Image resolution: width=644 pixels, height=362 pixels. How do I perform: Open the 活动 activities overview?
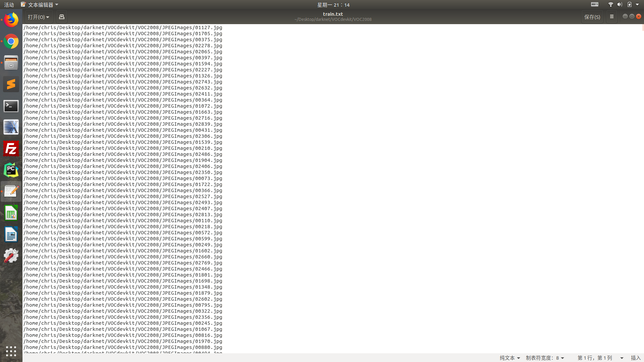tap(9, 5)
